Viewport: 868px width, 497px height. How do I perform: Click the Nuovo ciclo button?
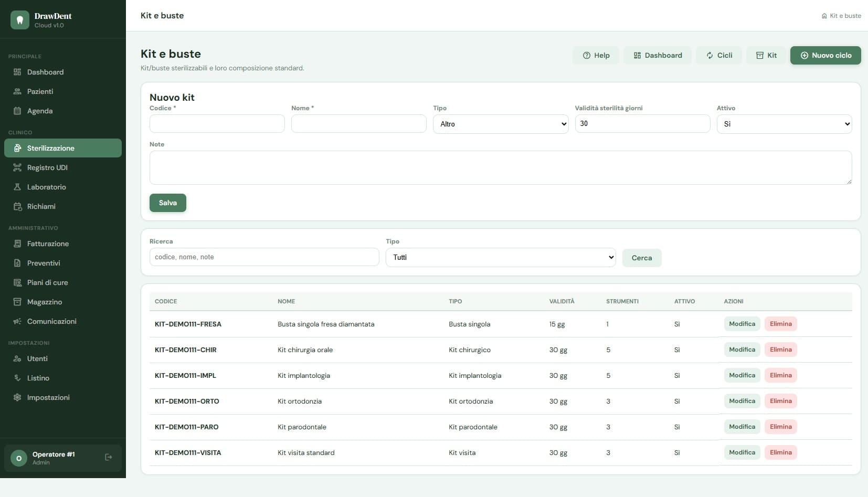point(825,55)
